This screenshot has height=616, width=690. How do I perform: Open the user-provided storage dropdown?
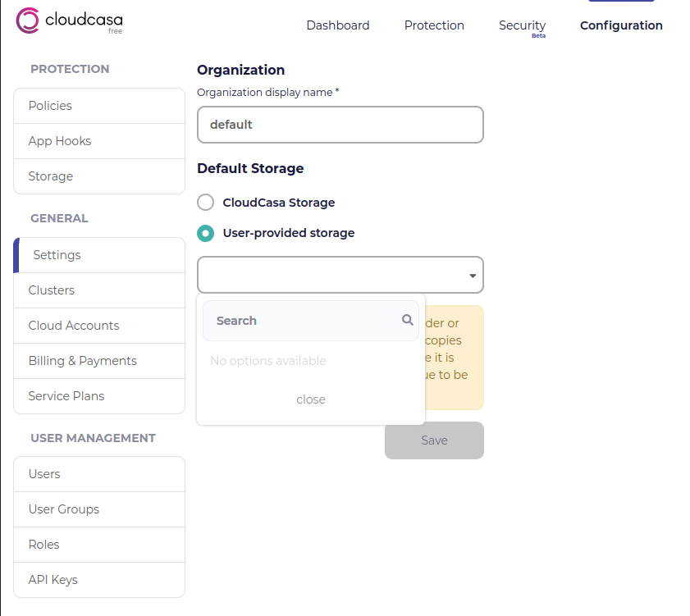click(x=340, y=275)
